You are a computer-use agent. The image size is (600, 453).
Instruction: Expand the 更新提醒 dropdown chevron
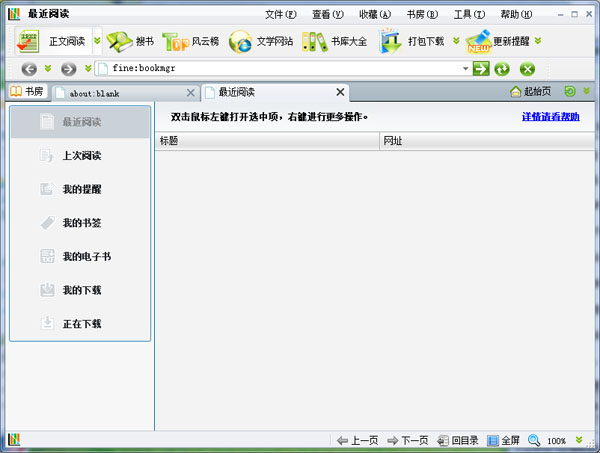coord(538,41)
